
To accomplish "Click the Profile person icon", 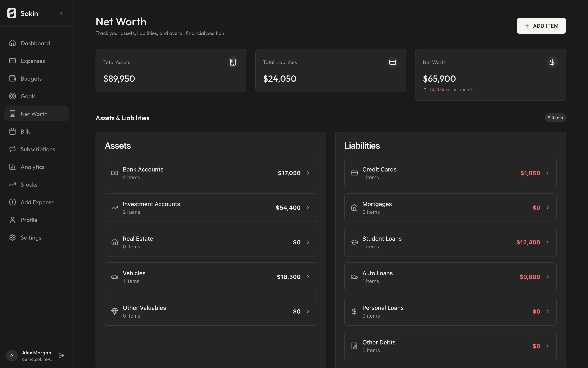I will pos(12,220).
